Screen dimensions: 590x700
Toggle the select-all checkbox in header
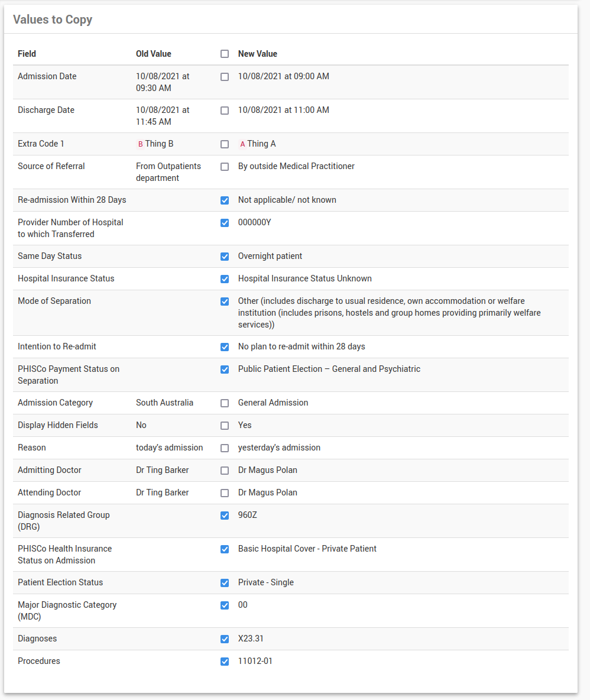pyautogui.click(x=225, y=54)
